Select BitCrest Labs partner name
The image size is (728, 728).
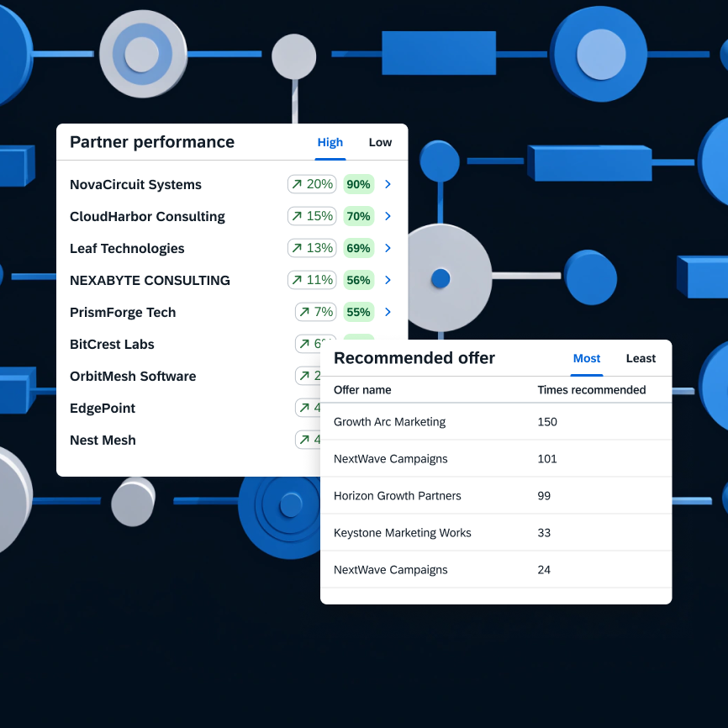(x=112, y=344)
